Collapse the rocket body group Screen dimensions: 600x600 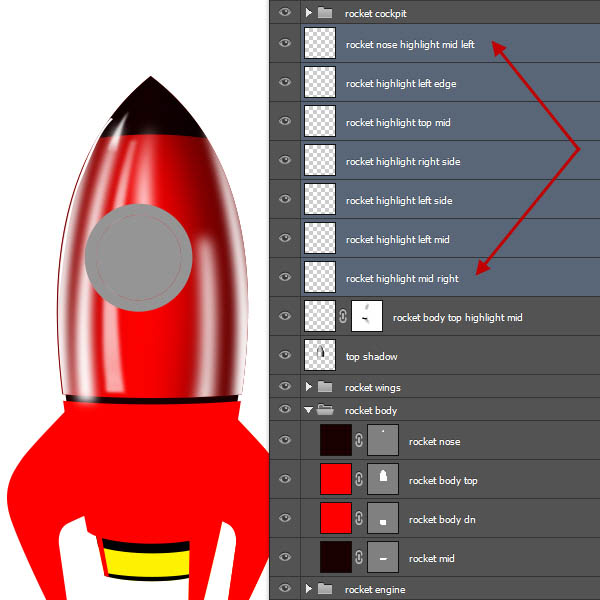click(309, 410)
